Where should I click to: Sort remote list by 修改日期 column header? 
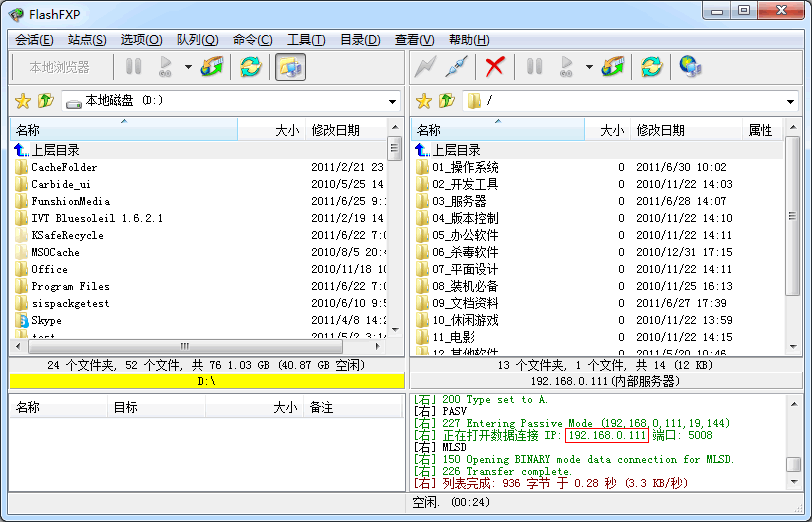686,130
